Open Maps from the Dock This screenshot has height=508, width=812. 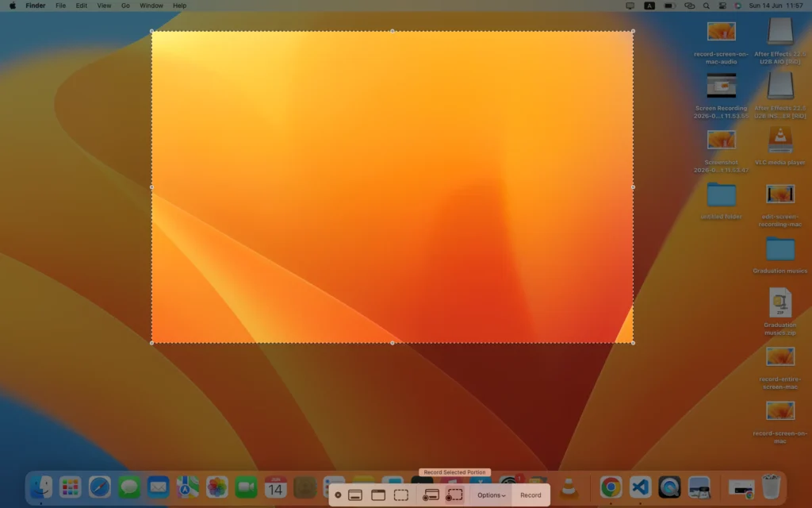tap(187, 487)
